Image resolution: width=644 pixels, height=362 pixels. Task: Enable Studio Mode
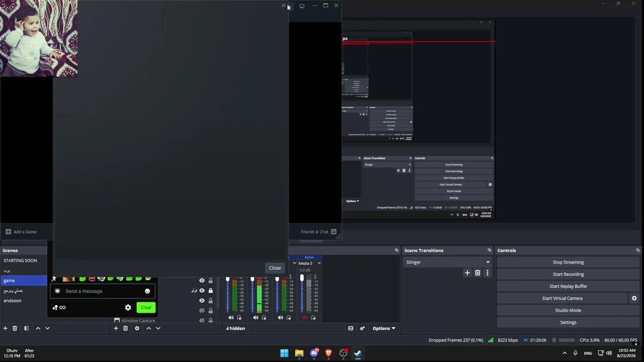[568, 310]
